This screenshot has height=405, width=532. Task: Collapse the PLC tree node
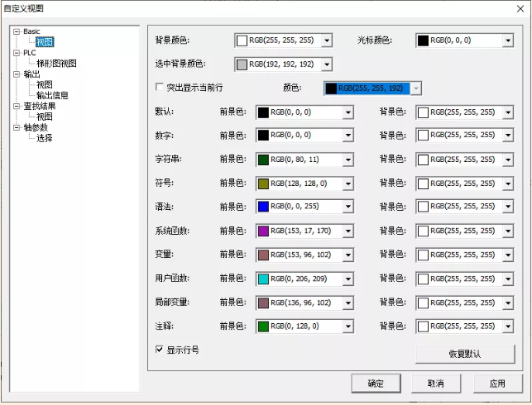point(17,53)
